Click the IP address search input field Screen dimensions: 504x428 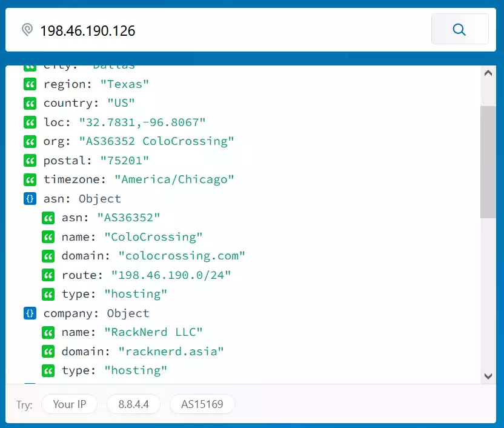point(230,30)
